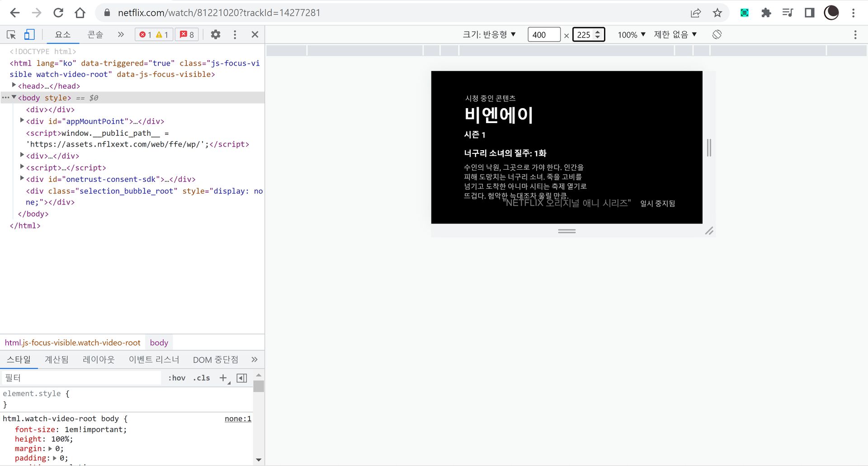Click the 비엔에이 title in the preview
This screenshot has width=868, height=466.
pyautogui.click(x=499, y=115)
